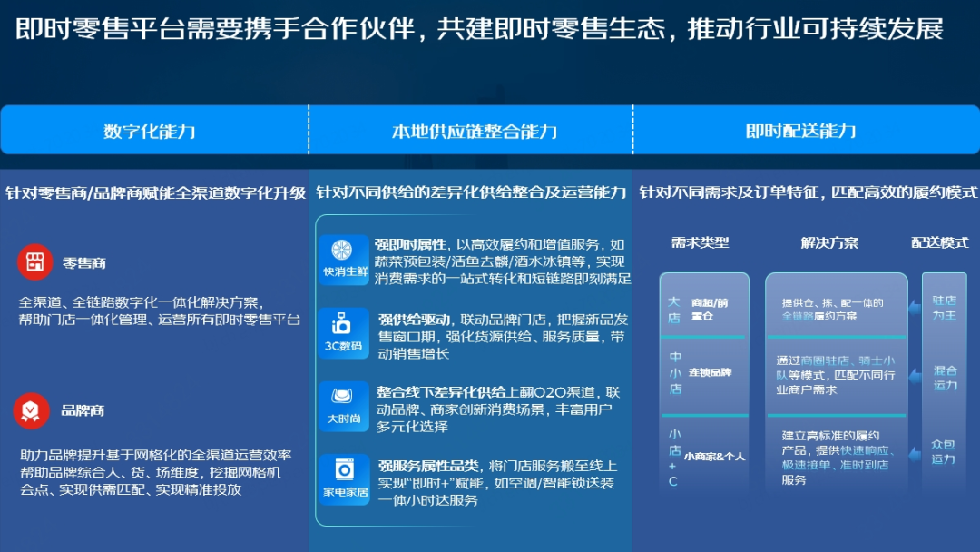Click the slide title starting with 即时零售平台
The image size is (980, 552).
(480, 29)
